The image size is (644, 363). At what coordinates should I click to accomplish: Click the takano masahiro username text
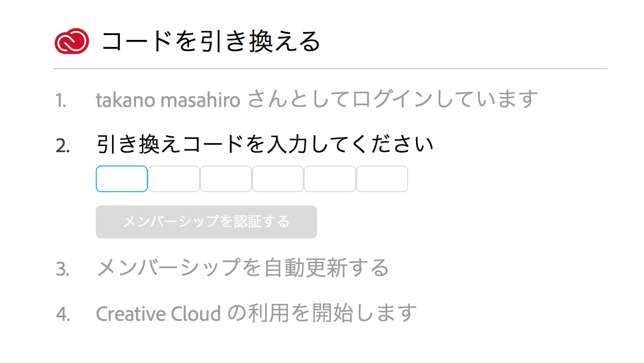point(168,100)
